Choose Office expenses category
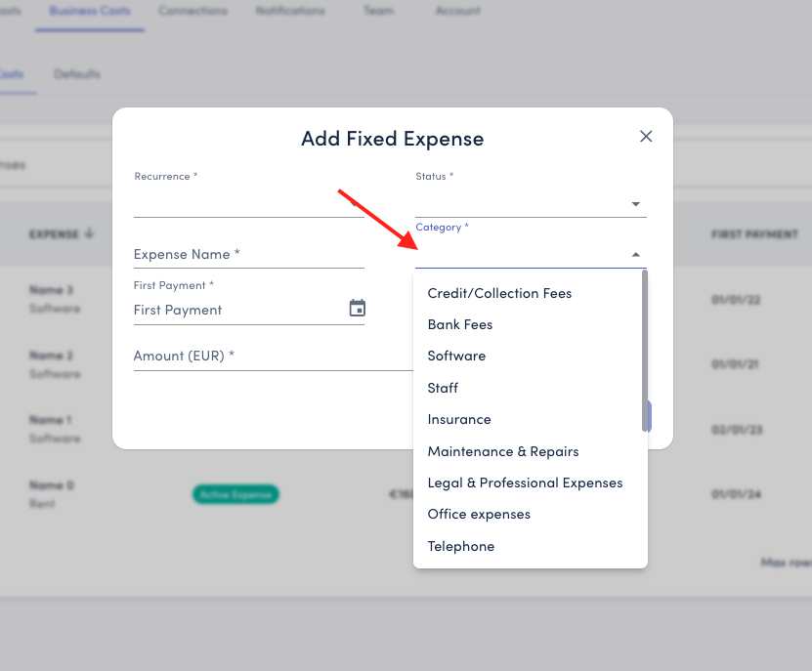Image resolution: width=812 pixels, height=671 pixels. 479,514
